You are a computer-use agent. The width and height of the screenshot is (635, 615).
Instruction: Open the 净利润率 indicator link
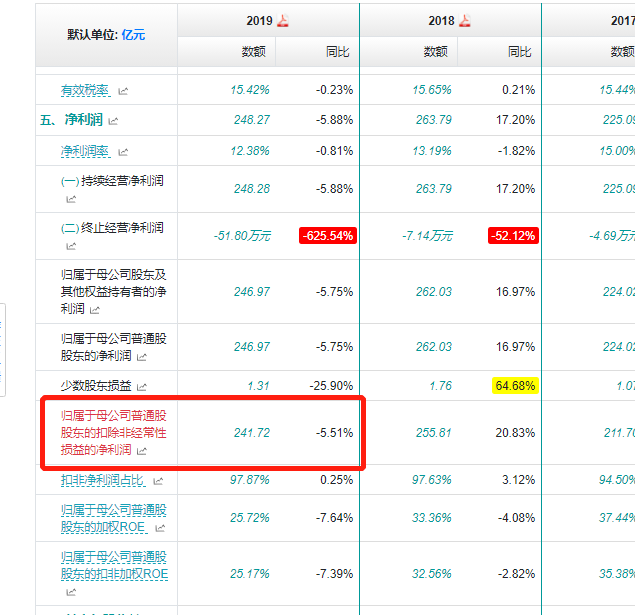pos(86,150)
